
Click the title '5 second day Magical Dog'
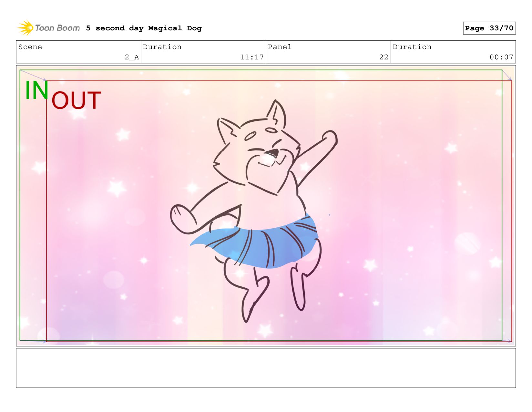pos(144,28)
